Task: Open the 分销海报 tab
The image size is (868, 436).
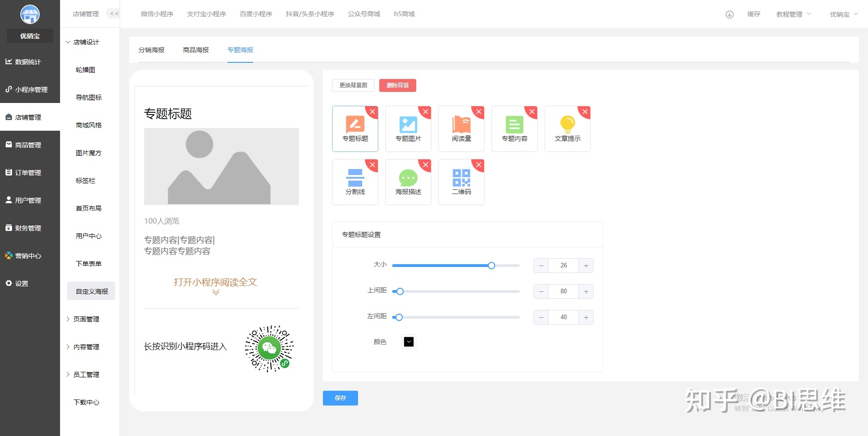Action: click(x=152, y=50)
